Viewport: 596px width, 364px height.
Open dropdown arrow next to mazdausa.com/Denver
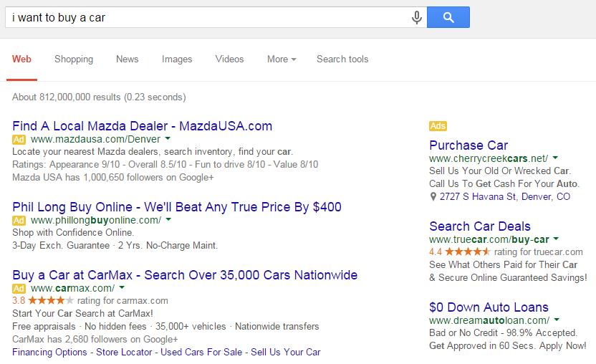tap(168, 138)
